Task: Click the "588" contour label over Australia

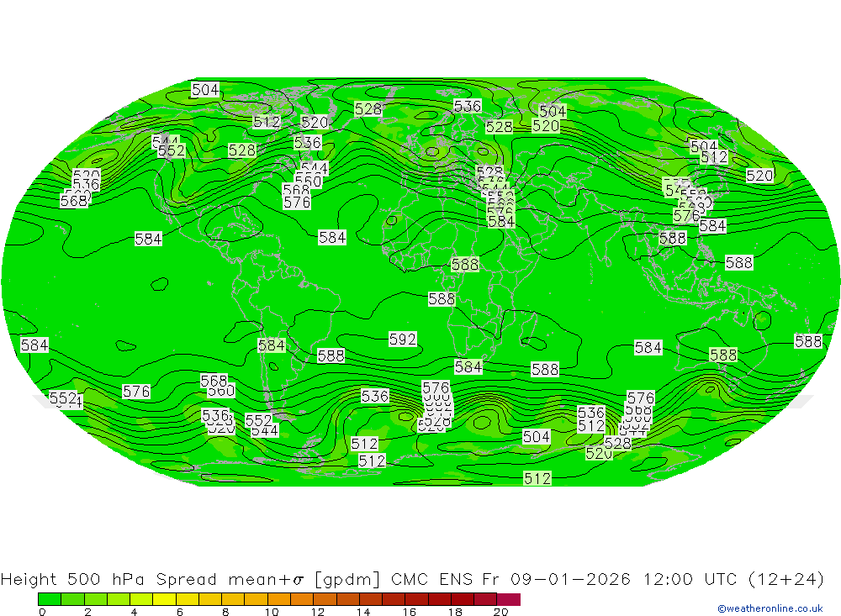Action: coord(723,355)
